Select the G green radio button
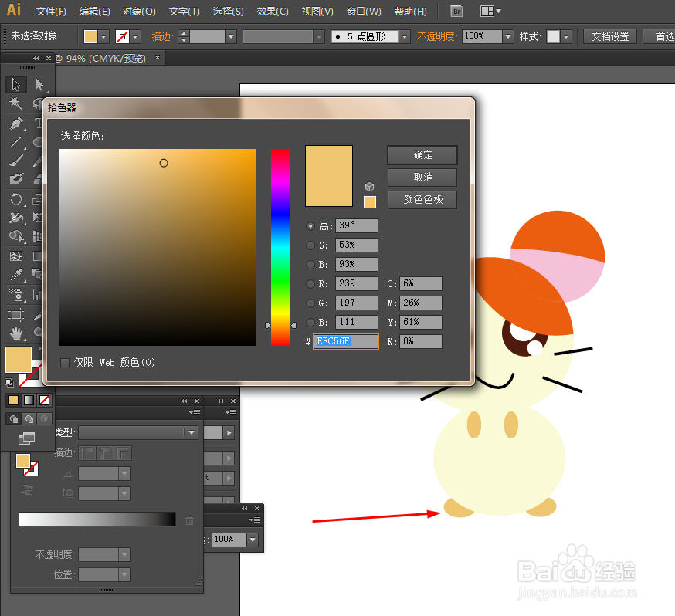 click(310, 303)
